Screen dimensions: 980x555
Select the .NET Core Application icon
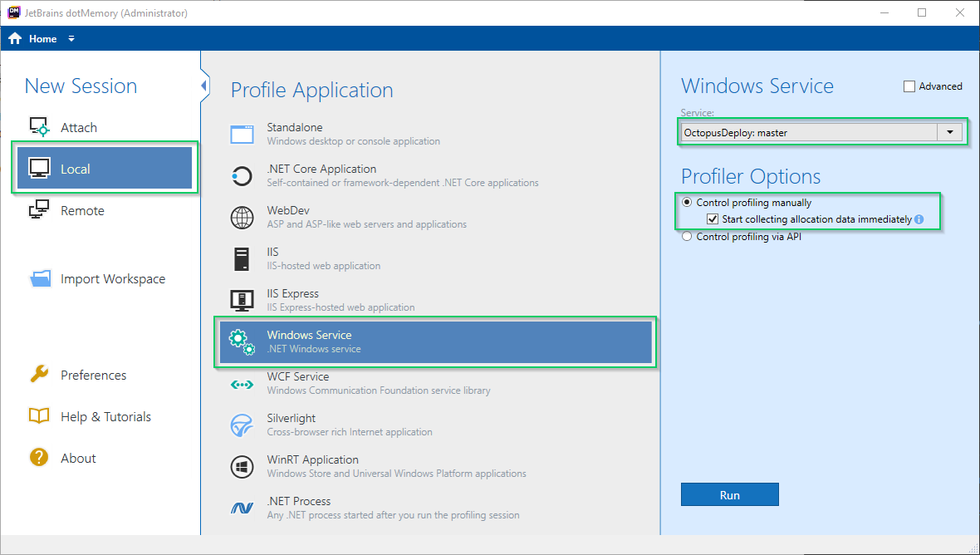coord(242,176)
